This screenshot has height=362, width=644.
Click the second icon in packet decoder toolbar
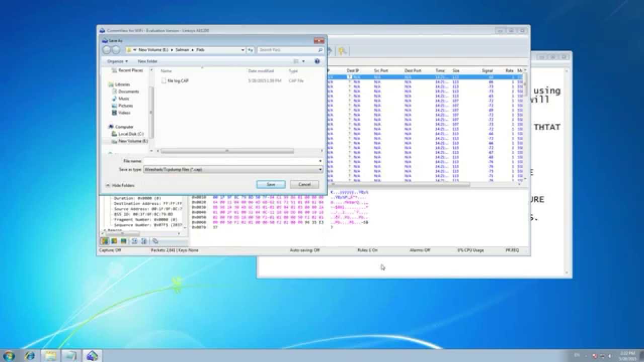[114, 241]
